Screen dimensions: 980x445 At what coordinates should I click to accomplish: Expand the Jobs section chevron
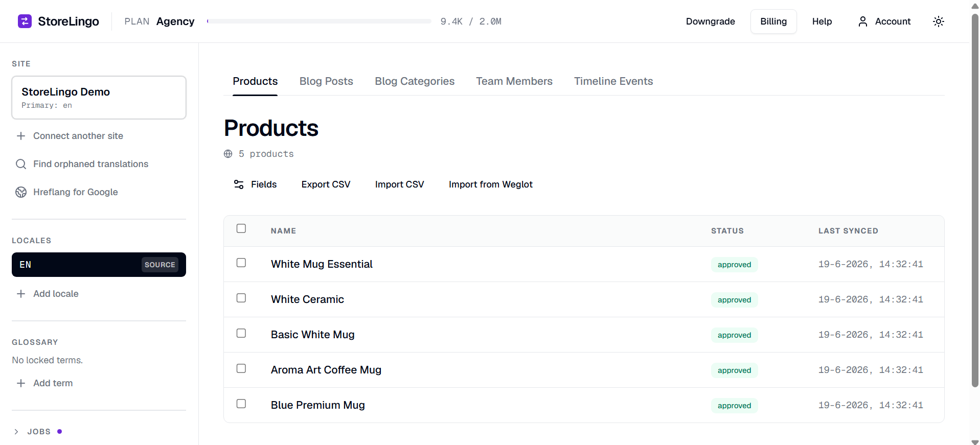point(16,432)
